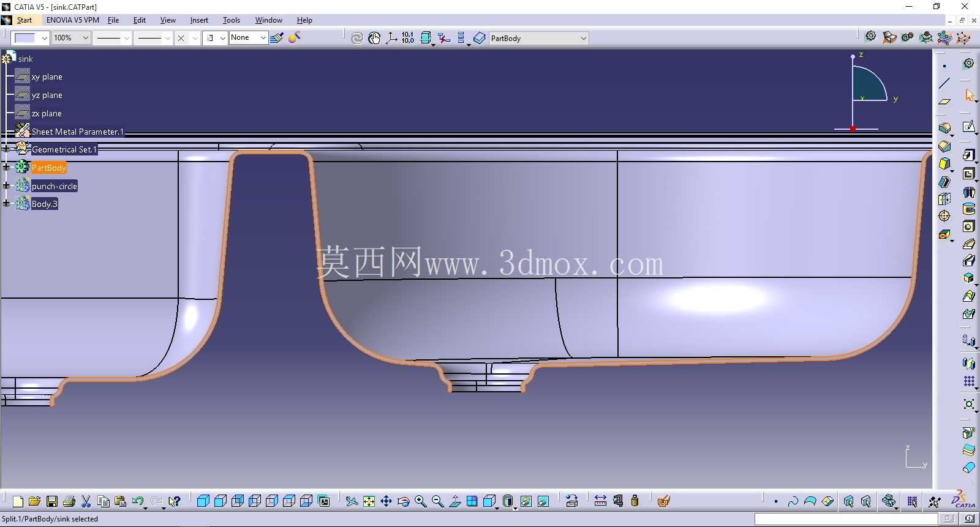Viewport: 980px width, 527px height.
Task: Click the Axis System icon
Action: (x=391, y=38)
